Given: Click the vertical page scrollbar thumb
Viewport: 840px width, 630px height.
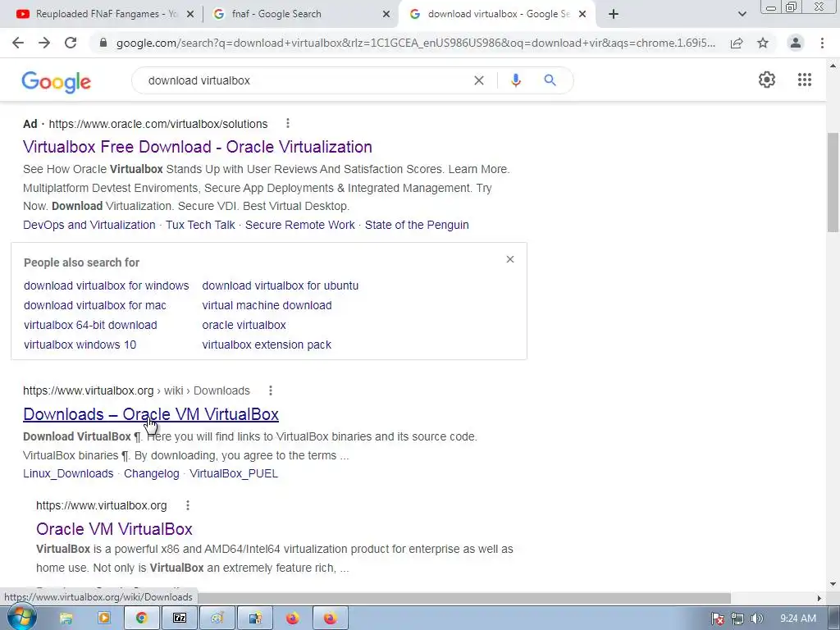Looking at the screenshot, I should [x=833, y=182].
